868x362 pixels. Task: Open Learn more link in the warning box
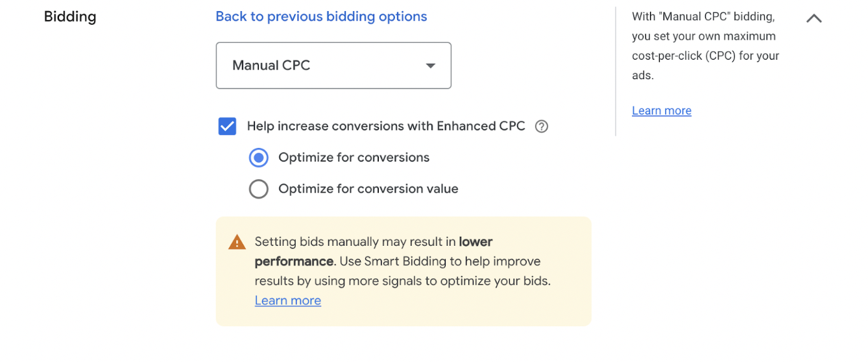[x=288, y=300]
